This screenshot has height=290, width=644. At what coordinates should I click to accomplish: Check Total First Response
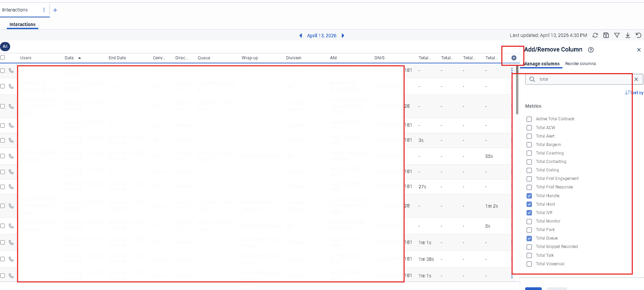pos(529,187)
